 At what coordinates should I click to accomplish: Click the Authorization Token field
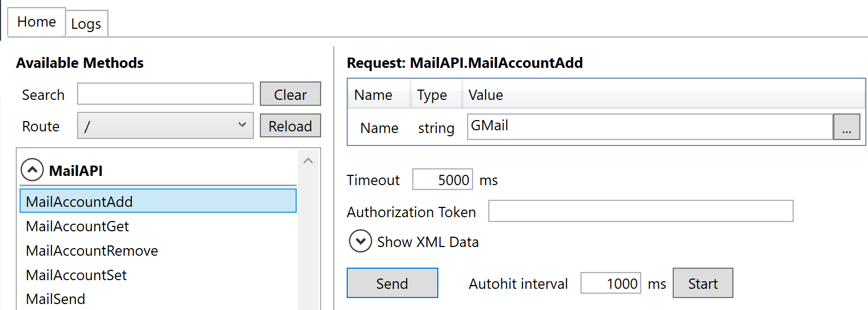point(640,211)
